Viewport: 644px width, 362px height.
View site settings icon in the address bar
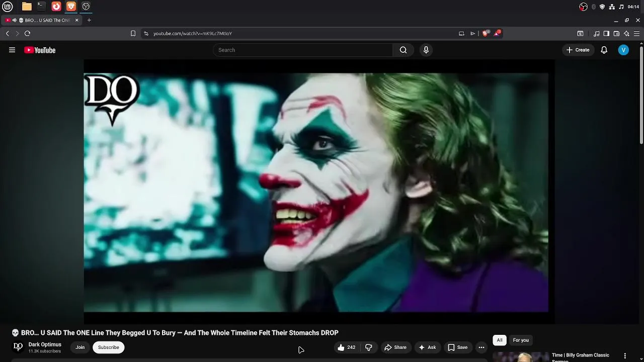[146, 33]
